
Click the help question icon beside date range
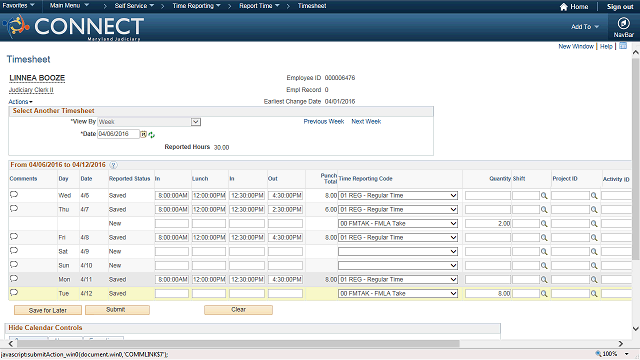click(x=113, y=165)
